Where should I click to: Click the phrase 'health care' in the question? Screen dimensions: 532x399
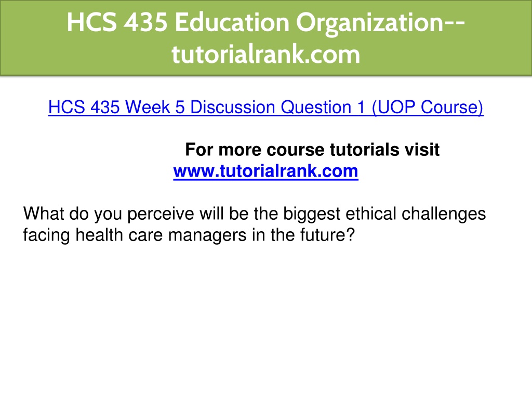click(119, 235)
